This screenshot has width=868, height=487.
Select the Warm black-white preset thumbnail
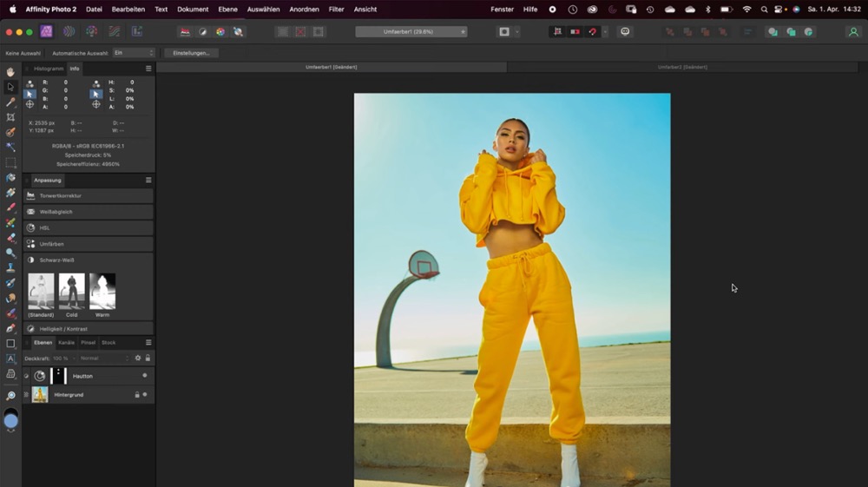tap(102, 292)
